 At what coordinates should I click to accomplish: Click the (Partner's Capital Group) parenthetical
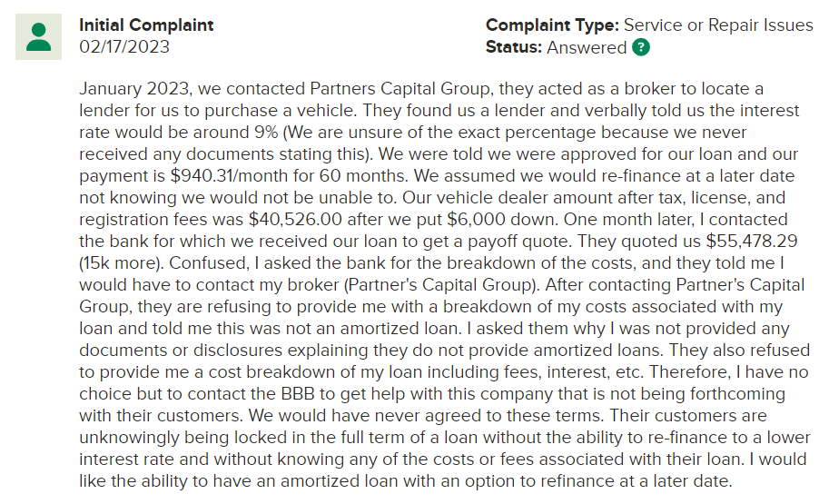click(443, 285)
